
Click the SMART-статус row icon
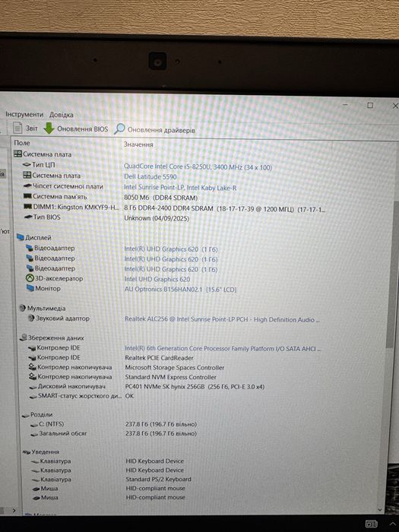(x=33, y=396)
